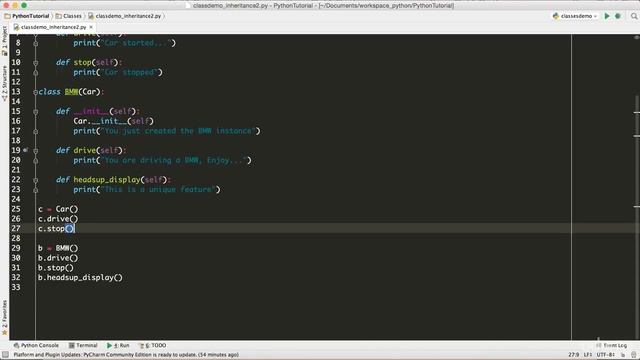Collapse class BMW fold marker on line 13

click(36, 92)
